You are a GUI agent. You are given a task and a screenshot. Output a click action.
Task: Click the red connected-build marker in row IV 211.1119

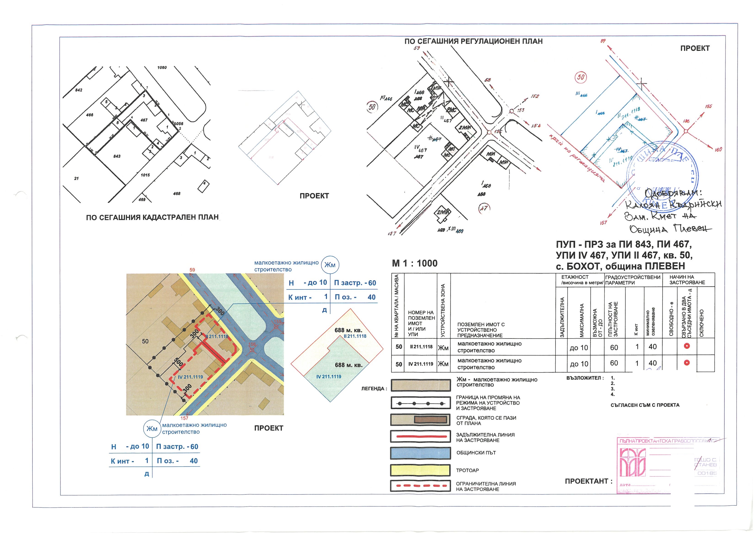click(687, 363)
